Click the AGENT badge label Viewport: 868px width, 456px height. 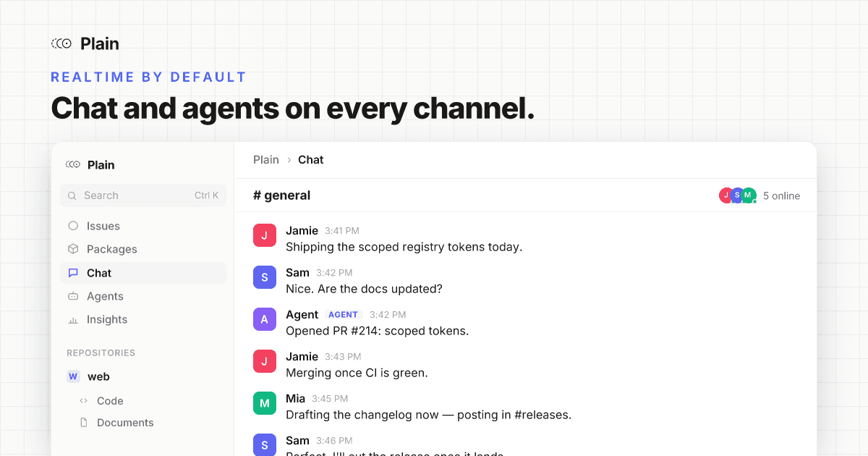(344, 315)
